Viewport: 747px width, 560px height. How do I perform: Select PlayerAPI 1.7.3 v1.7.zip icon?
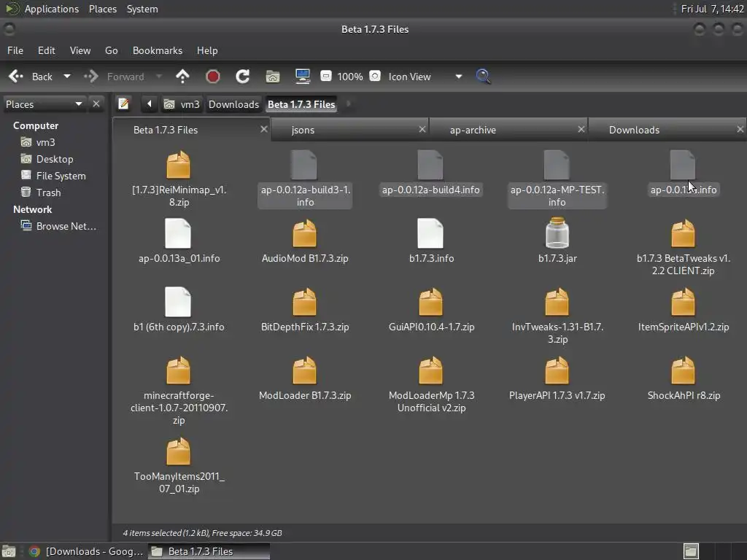tap(557, 371)
